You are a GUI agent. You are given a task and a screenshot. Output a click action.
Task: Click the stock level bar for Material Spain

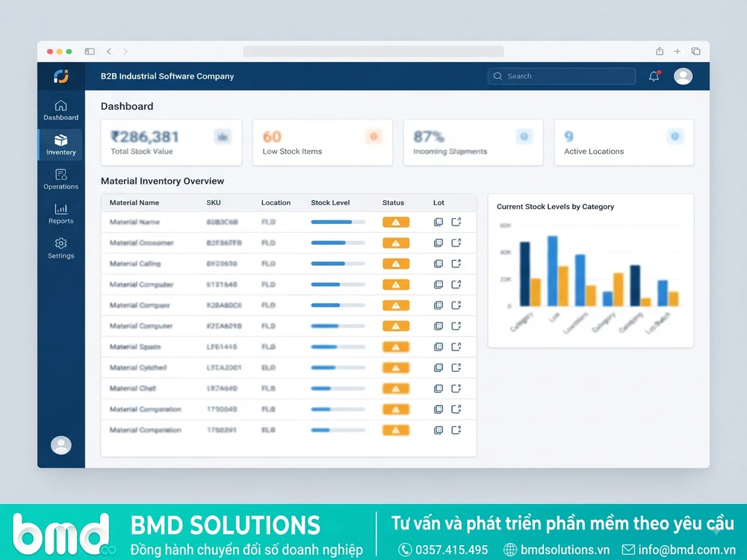pos(338,346)
